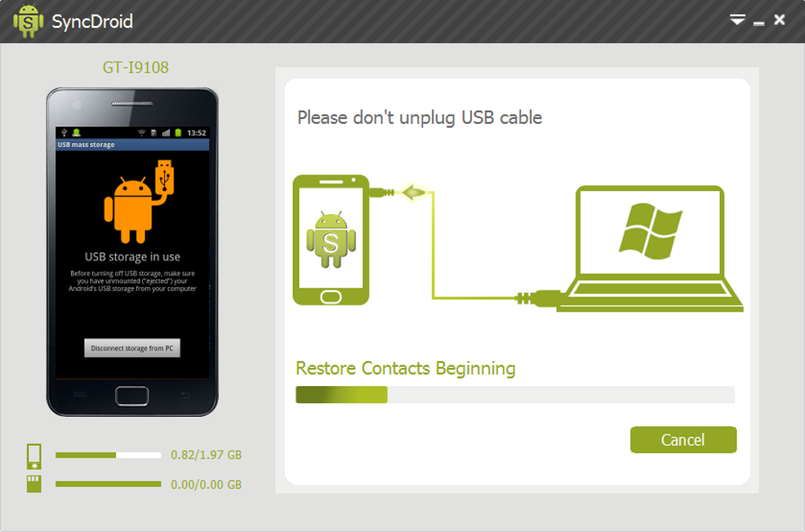Click the phone internal storage icon
Image resolution: width=805 pixels, height=532 pixels.
click(x=34, y=456)
